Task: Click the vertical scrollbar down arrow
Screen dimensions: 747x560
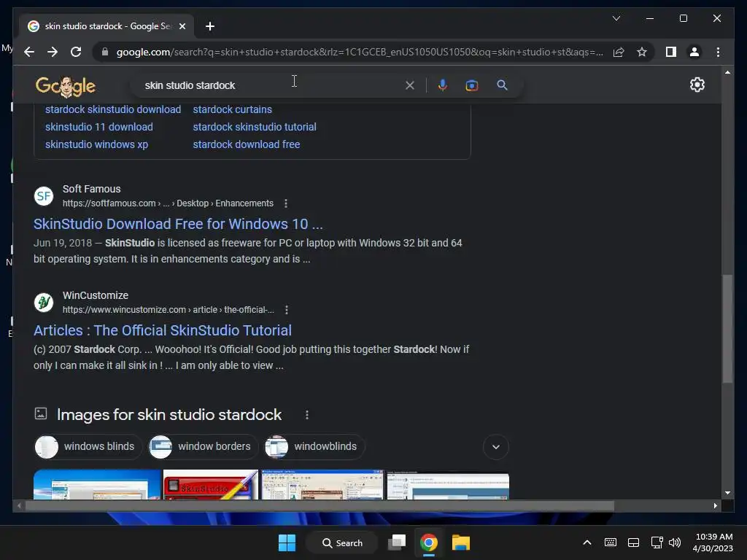Action: 727,493
